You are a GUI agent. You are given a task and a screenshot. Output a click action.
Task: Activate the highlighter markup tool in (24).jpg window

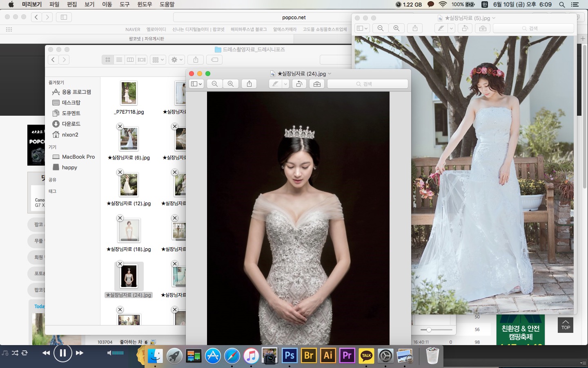point(276,84)
